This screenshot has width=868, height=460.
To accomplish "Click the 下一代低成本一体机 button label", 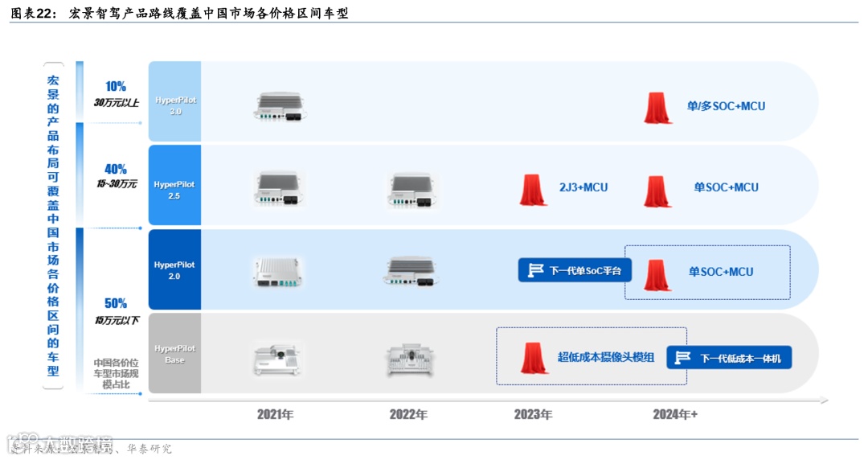I will click(741, 359).
